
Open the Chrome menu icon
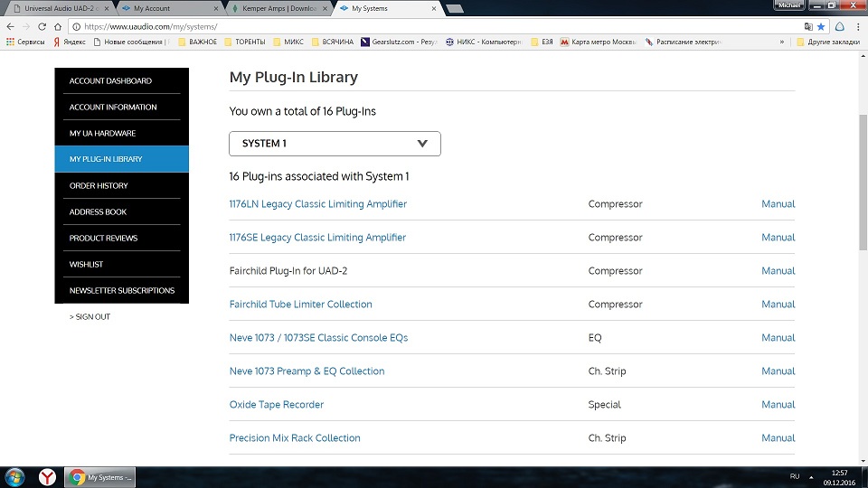coord(856,26)
